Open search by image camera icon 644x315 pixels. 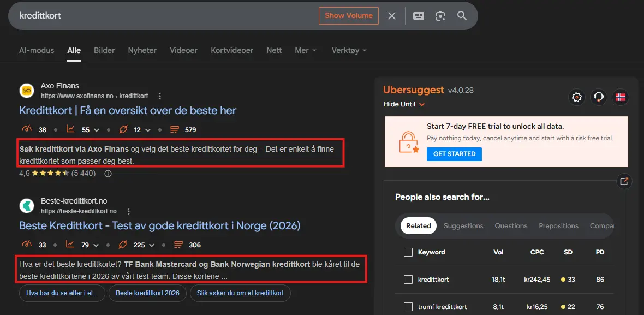(440, 16)
